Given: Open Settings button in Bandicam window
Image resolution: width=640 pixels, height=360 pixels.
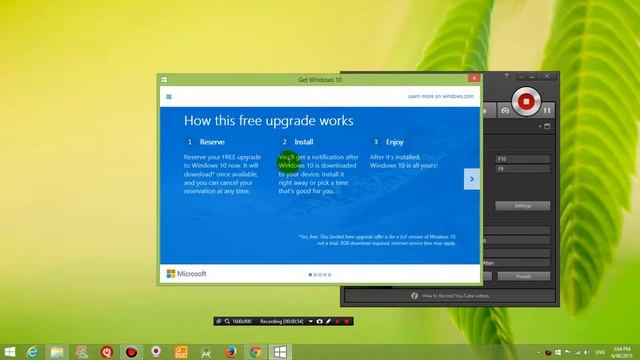Looking at the screenshot, I should [x=522, y=206].
